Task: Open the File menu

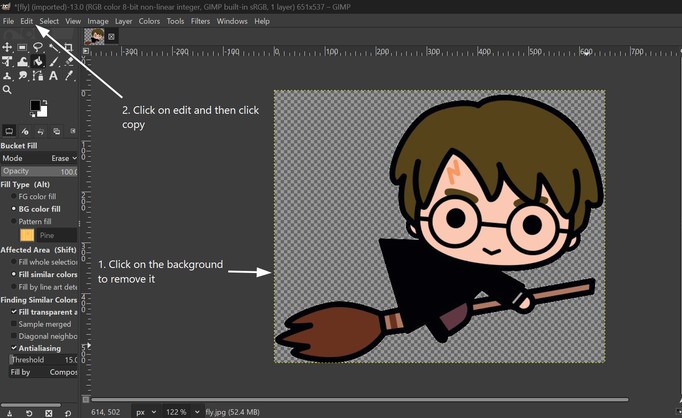Action: 8,21
